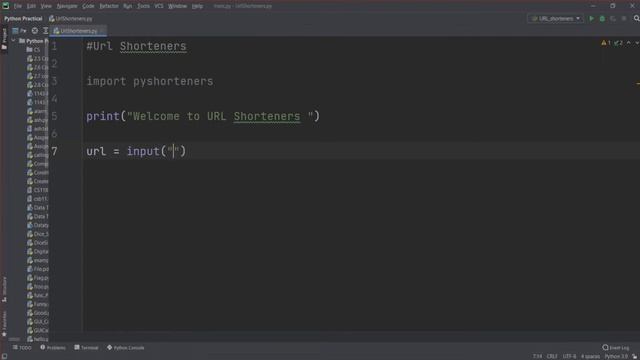
Task: Open the Navigate menu
Action: [67, 6]
